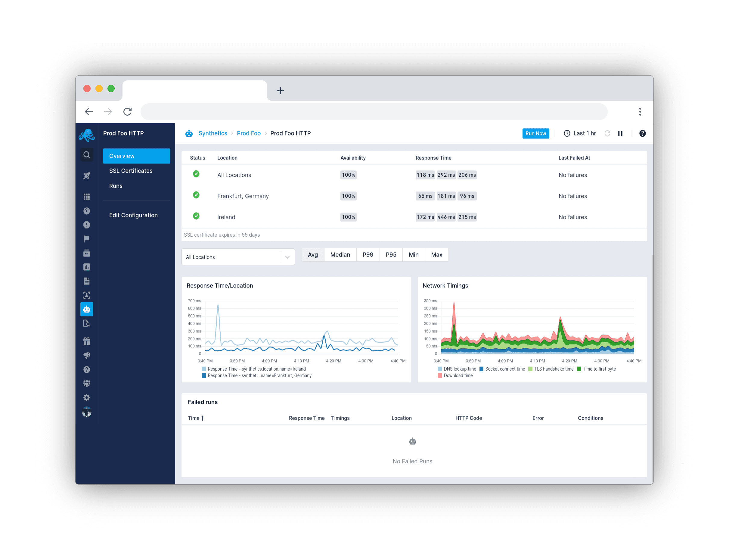Toggle Ireland series legend swatch
Screen dimensions: 729x560
click(x=203, y=369)
